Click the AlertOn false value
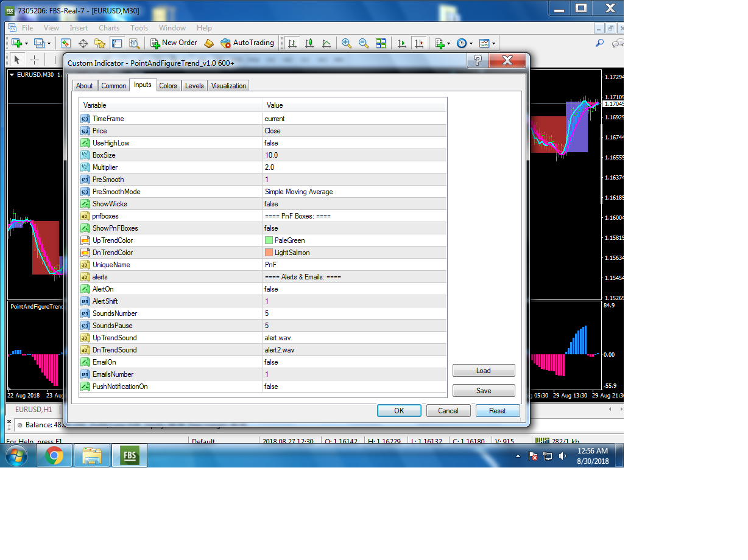Screen dimensions: 748x560 pos(355,289)
